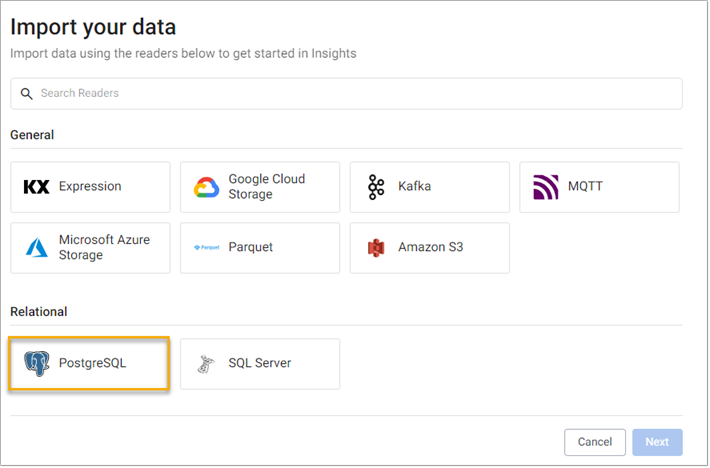The image size is (710, 468).
Task: Click the Kafka logo icon
Action: (376, 187)
